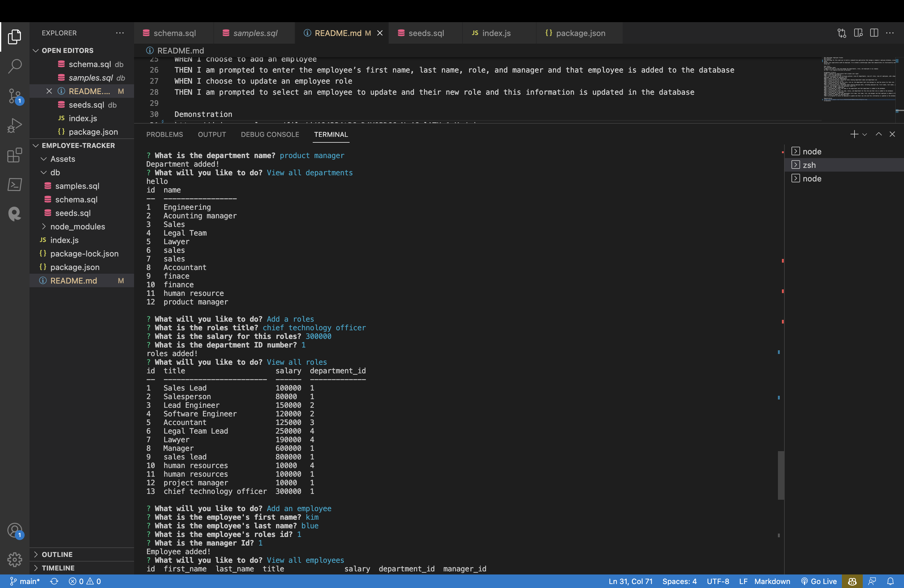Open Run and Debug view
Viewport: 904px width, 588px height.
pos(14,125)
